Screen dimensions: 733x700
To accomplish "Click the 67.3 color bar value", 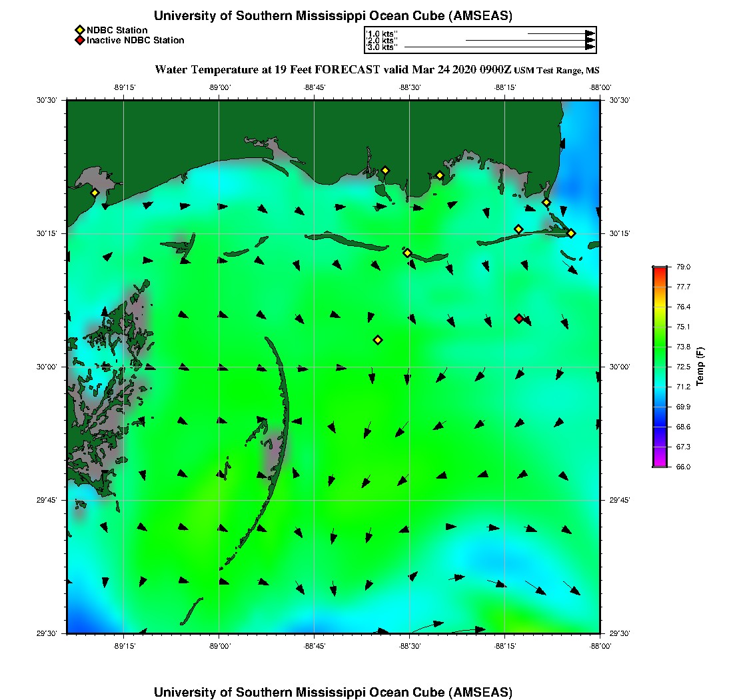I will click(x=683, y=447).
